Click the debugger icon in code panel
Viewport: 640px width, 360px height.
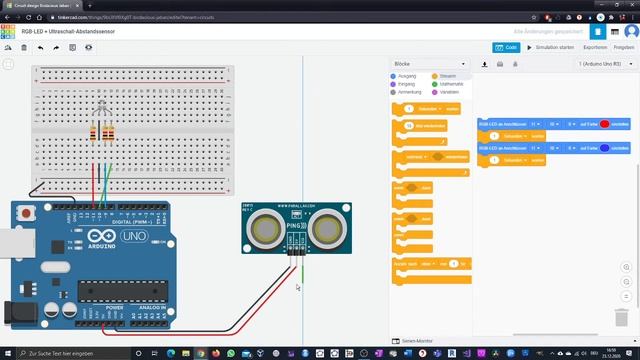pyautogui.click(x=515, y=64)
